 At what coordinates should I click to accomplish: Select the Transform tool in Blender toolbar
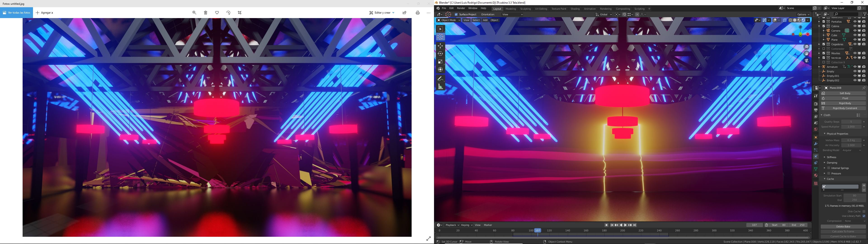440,69
